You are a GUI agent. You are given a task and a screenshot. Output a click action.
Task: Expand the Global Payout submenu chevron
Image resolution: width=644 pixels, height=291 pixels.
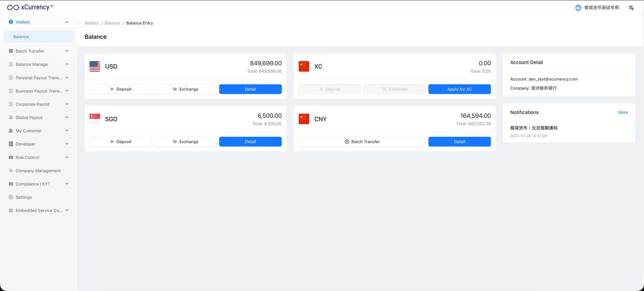point(67,117)
